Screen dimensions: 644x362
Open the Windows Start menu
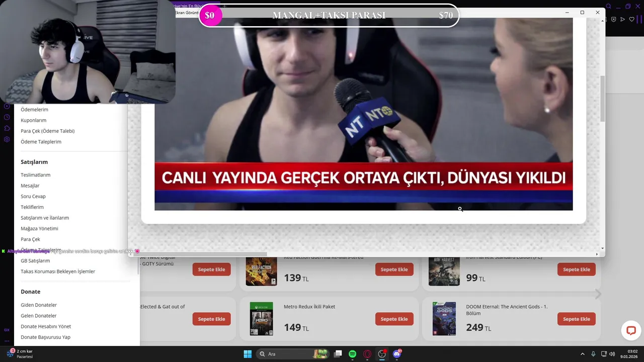[248, 354]
